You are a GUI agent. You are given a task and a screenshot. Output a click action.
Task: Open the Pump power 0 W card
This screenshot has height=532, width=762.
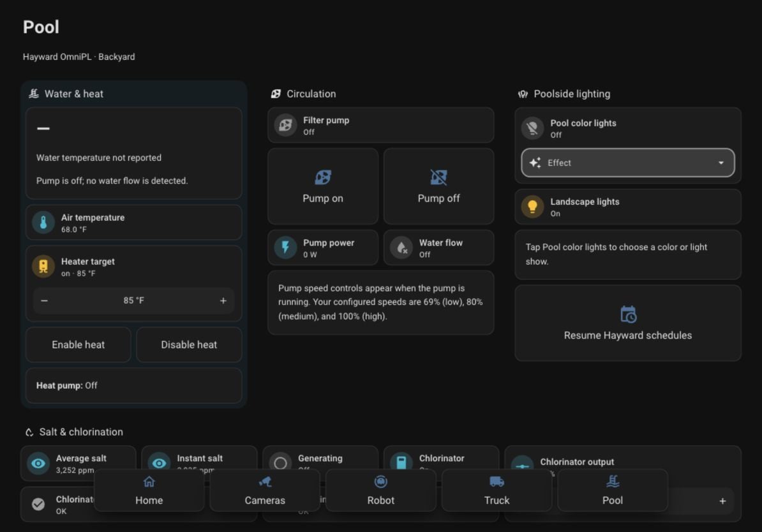tap(323, 248)
